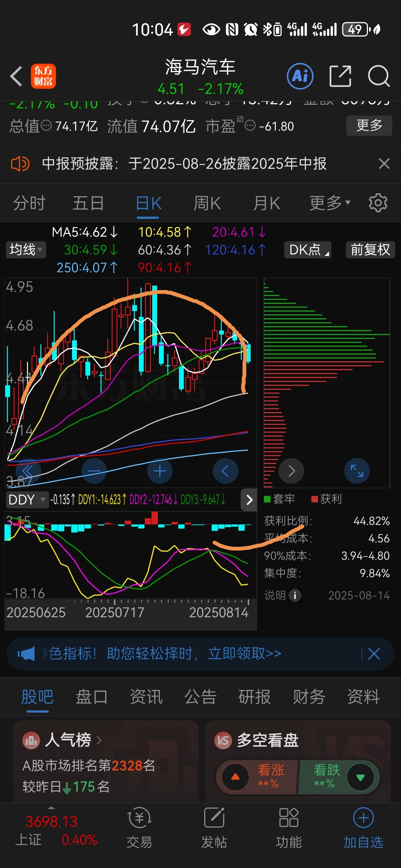Tap chip date 2025-08-14

(359, 595)
